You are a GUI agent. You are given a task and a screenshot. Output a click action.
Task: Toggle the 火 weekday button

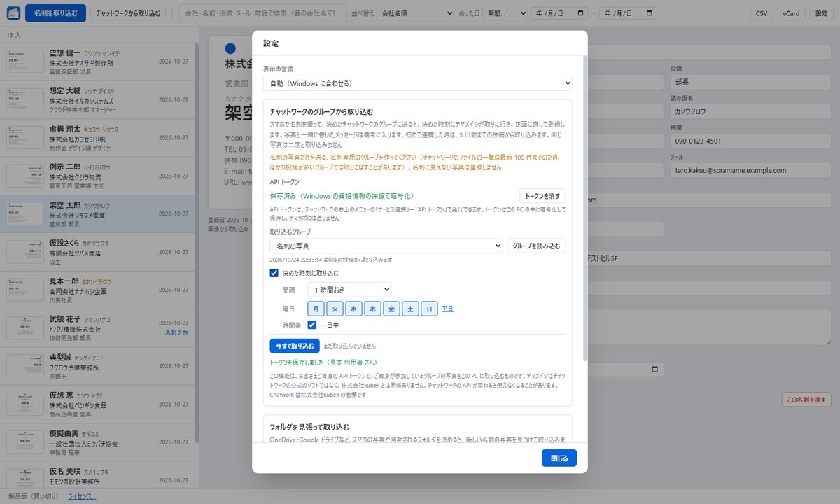[335, 308]
